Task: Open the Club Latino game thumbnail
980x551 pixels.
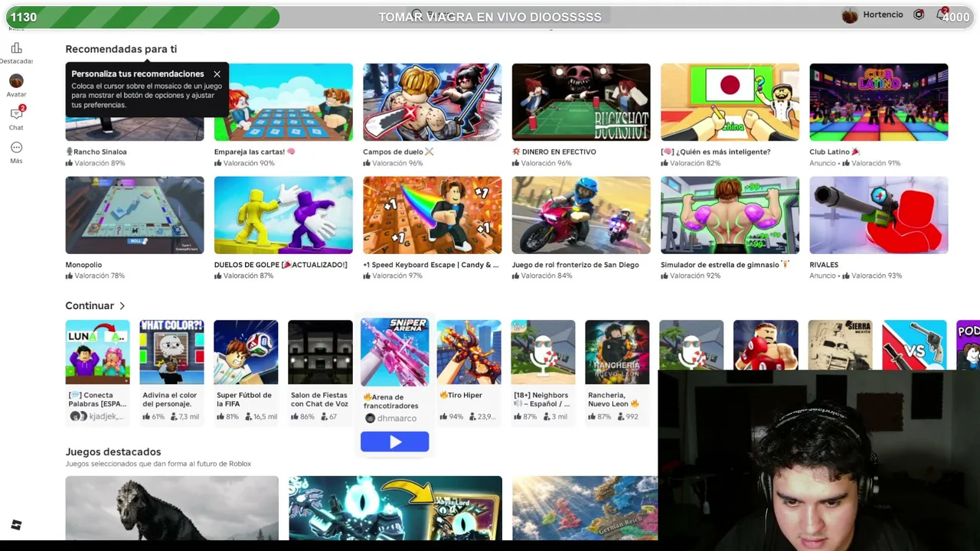Action: click(x=878, y=102)
